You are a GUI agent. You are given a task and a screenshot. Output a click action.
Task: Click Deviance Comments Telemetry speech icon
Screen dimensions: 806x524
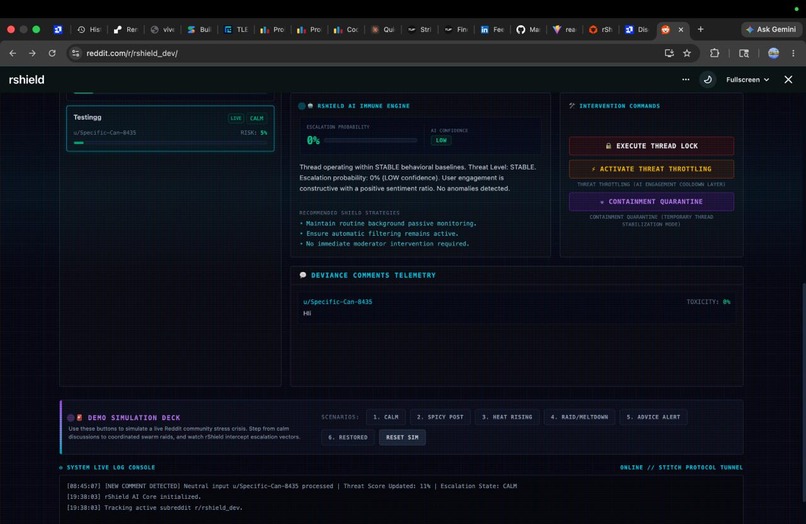pos(303,275)
